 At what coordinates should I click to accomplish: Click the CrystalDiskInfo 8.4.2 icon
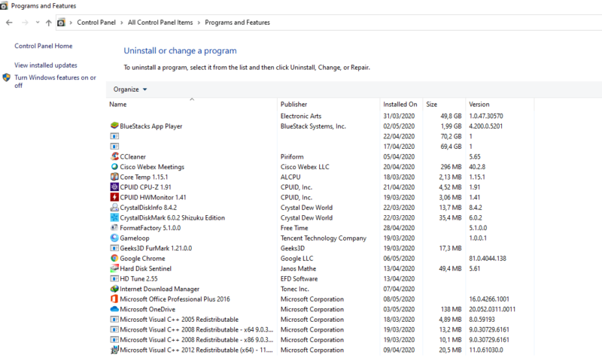pos(114,207)
